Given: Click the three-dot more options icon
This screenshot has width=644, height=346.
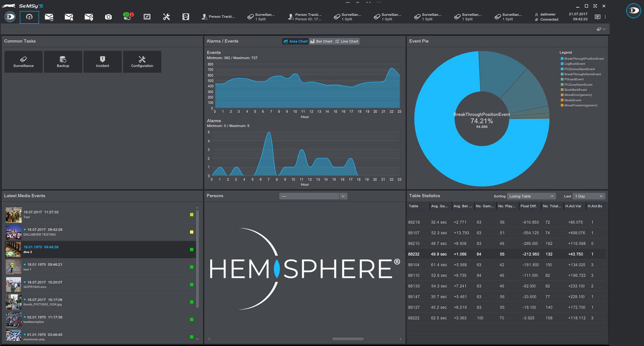Looking at the screenshot, I should [605, 17].
